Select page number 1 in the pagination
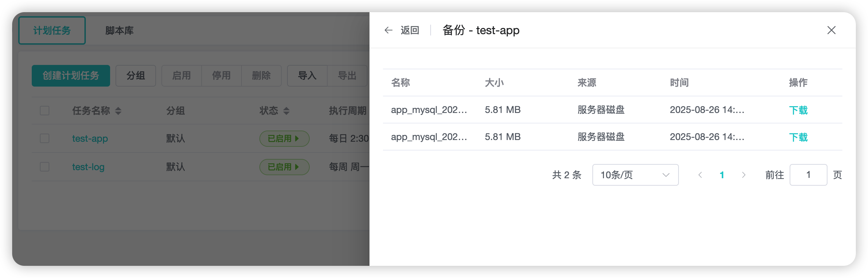This screenshot has height=278, width=868. [722, 175]
